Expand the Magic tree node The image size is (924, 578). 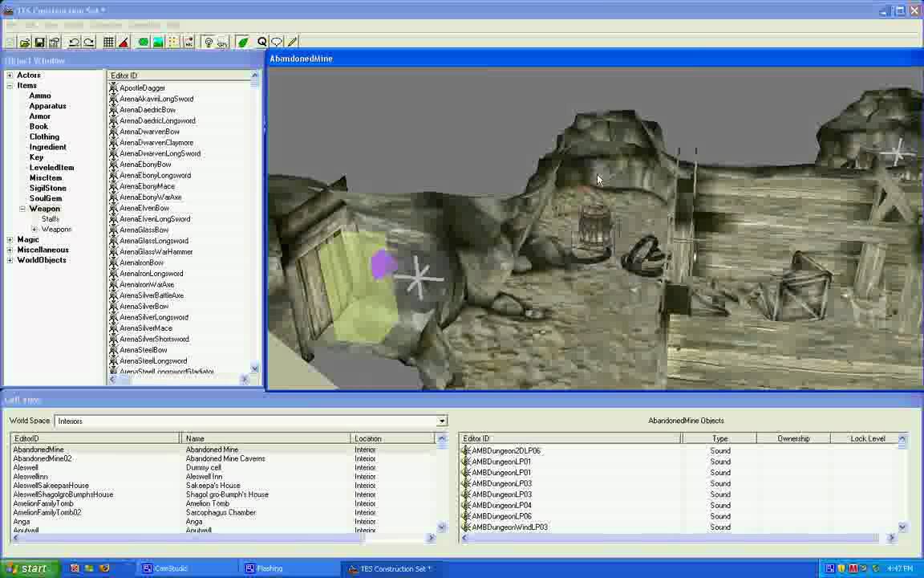(x=10, y=240)
